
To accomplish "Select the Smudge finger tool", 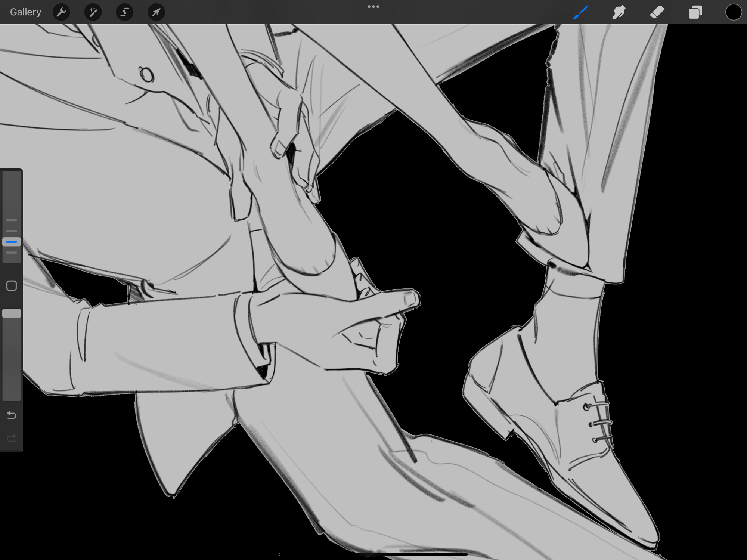I will [619, 12].
